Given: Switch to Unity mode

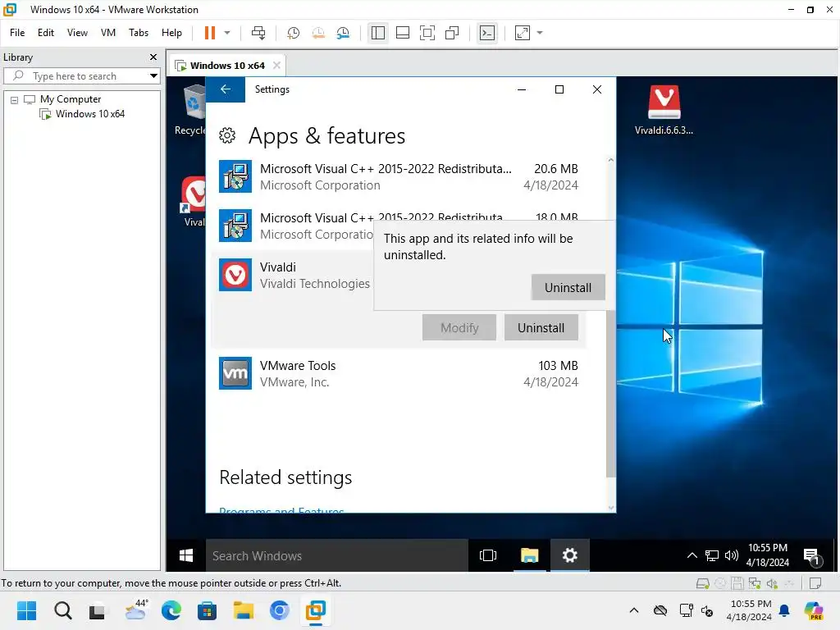Looking at the screenshot, I should (452, 33).
